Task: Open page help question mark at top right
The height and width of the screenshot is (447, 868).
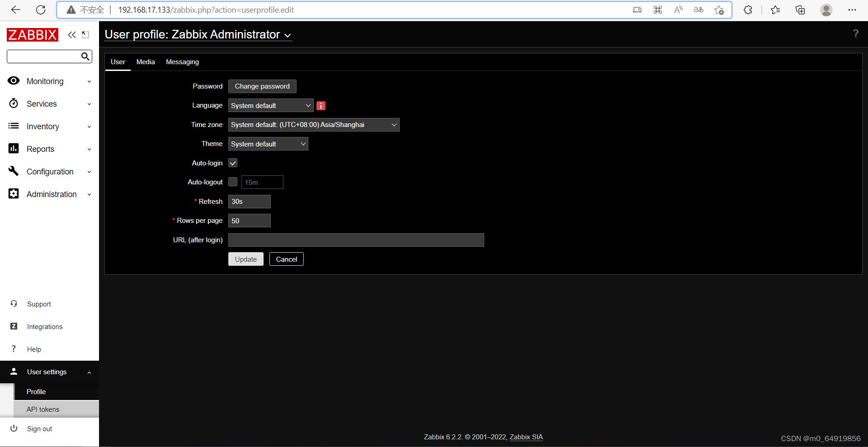Action: tap(855, 33)
